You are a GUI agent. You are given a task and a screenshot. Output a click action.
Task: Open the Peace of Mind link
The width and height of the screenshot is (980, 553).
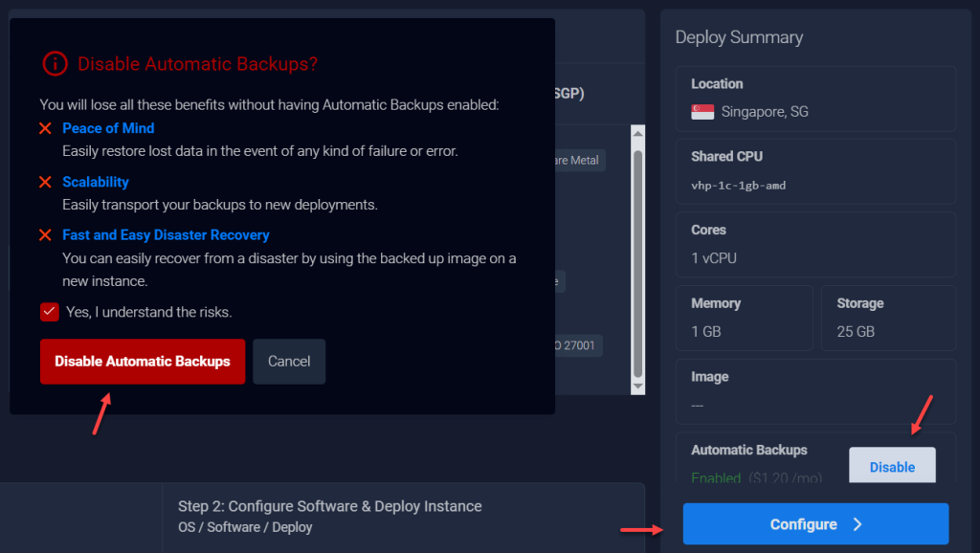point(108,128)
